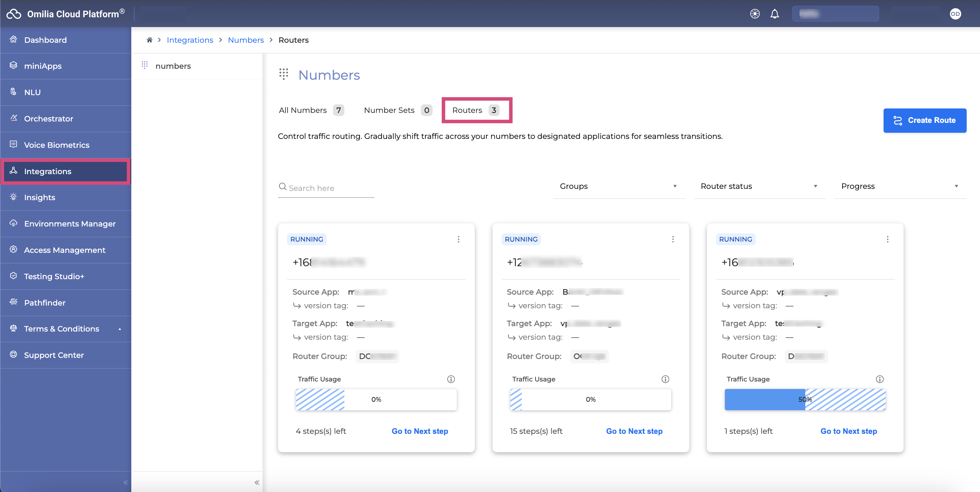The image size is (980, 492).
Task: Open the theme settings sun icon
Action: coord(755,14)
